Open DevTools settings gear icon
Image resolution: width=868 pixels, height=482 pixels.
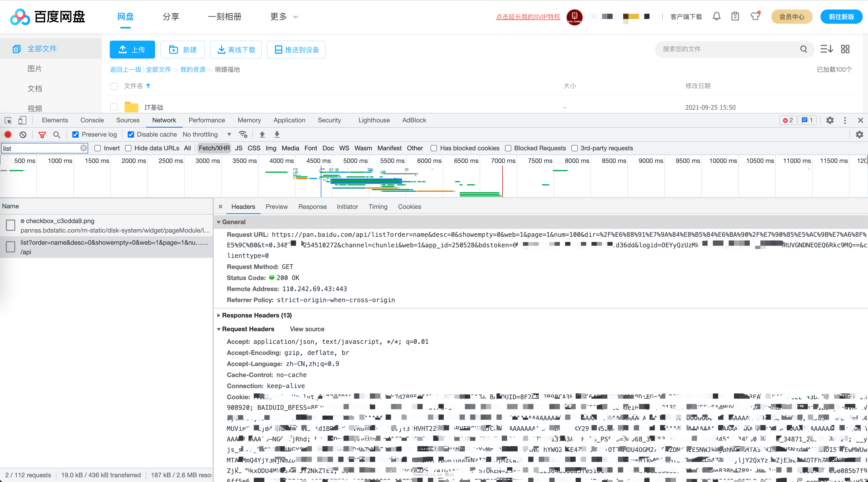pyautogui.click(x=830, y=120)
